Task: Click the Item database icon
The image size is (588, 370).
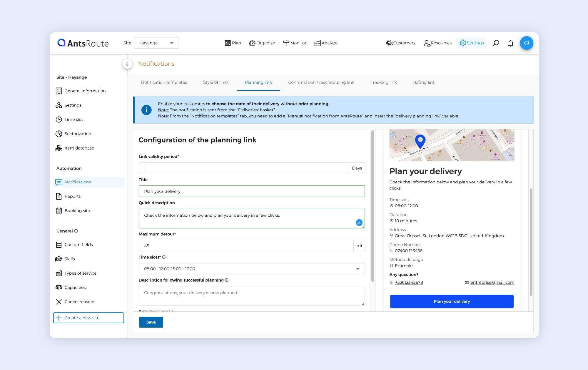Action: pos(59,148)
